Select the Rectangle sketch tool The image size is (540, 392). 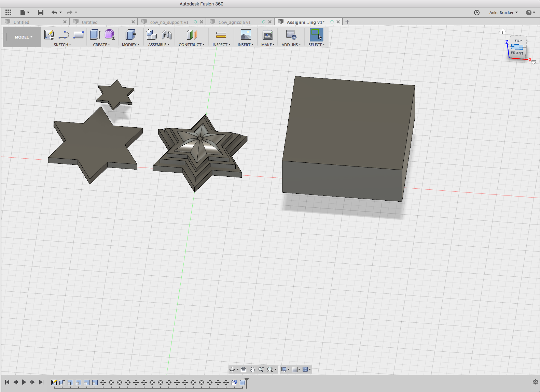[79, 35]
